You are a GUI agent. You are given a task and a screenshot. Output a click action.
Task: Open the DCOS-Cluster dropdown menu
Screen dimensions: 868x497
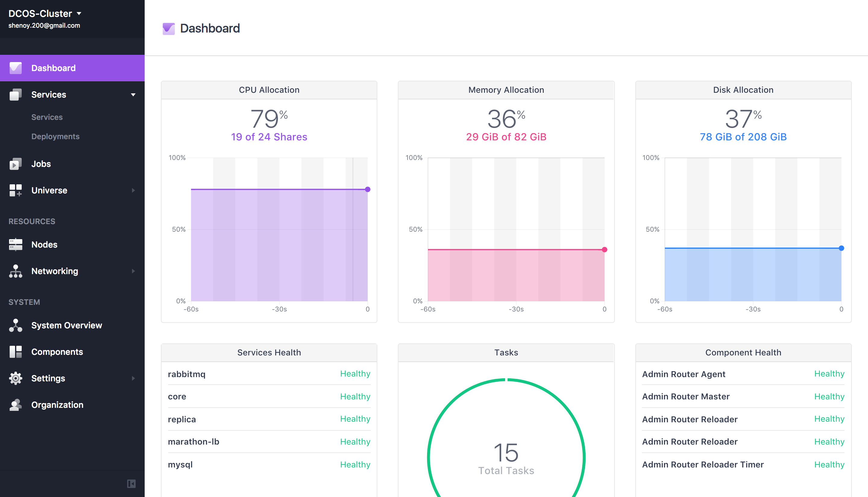[x=45, y=14]
